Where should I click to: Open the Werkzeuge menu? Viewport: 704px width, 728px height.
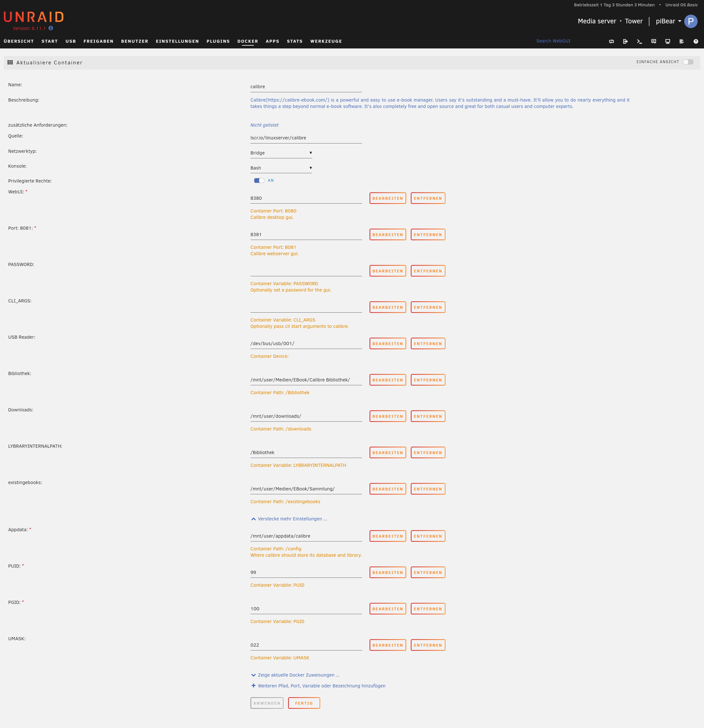point(326,41)
